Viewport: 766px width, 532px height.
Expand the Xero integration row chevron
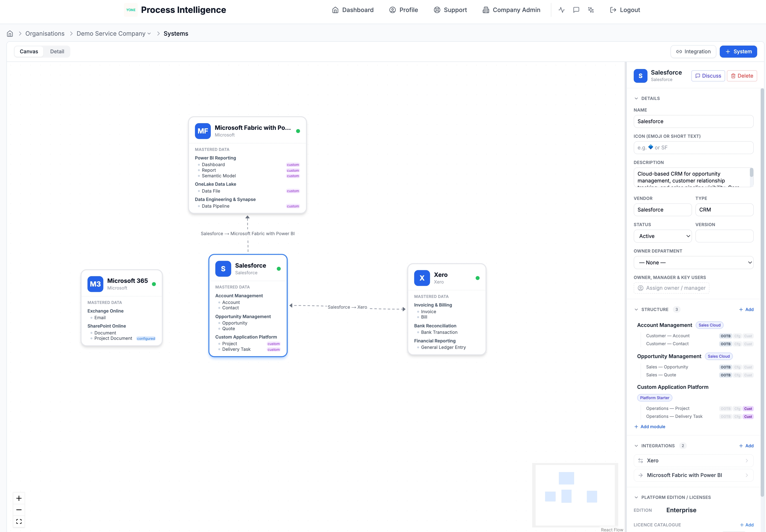747,461
